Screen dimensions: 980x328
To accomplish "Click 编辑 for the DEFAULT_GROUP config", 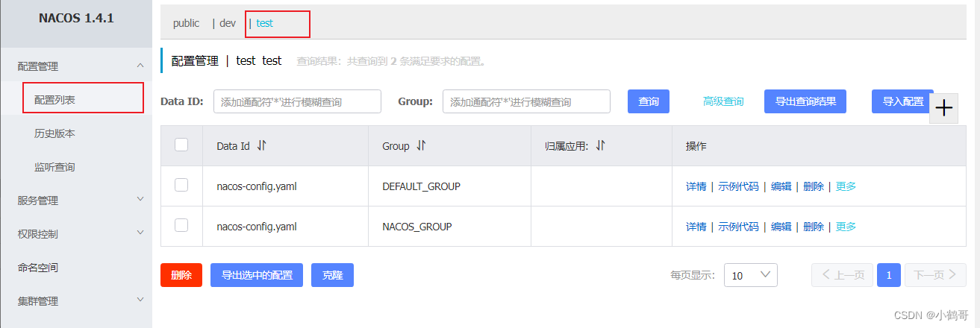I will click(x=781, y=186).
